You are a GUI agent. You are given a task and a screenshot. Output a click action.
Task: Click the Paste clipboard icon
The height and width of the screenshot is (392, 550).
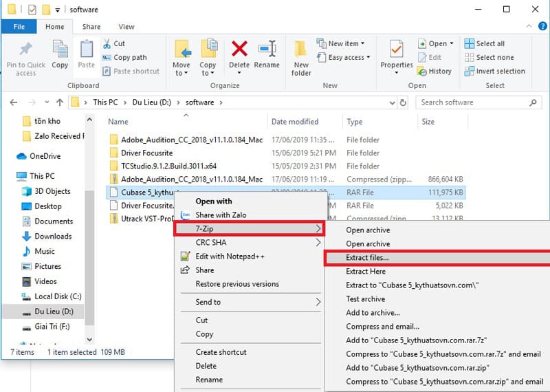tap(87, 49)
